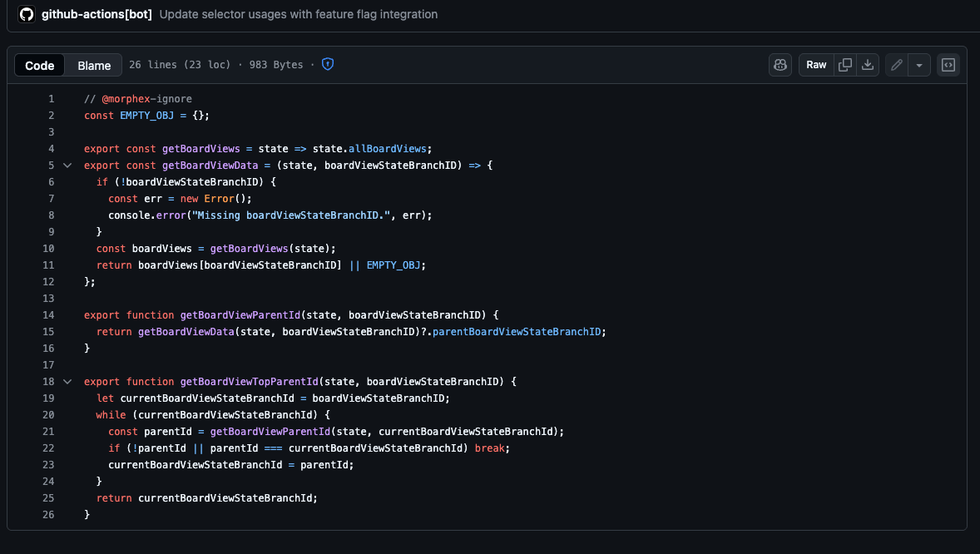980x554 pixels.
Task: Click getBoardViewData call on line 15
Action: (x=186, y=332)
